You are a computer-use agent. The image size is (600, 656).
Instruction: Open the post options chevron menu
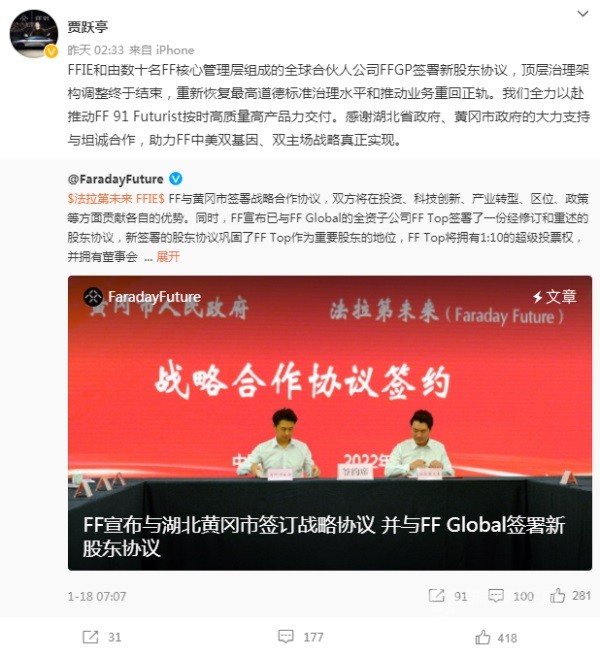point(582,14)
